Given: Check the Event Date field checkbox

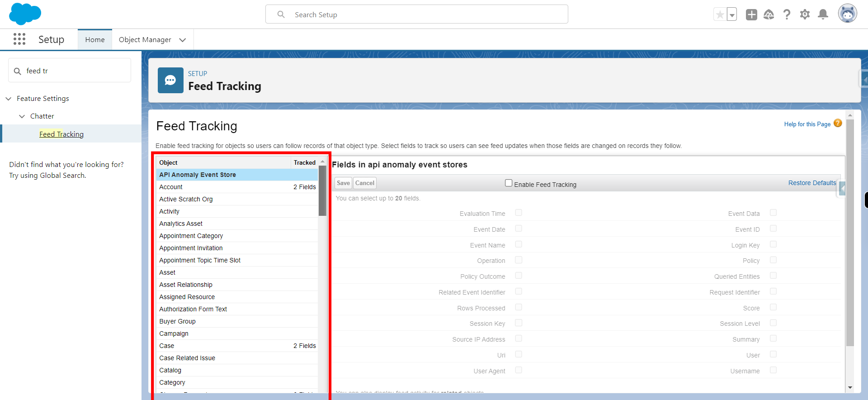Looking at the screenshot, I should [519, 229].
